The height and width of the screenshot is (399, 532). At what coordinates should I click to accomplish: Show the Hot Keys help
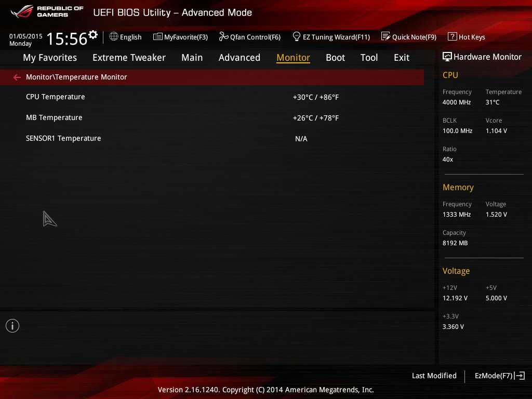pyautogui.click(x=467, y=37)
